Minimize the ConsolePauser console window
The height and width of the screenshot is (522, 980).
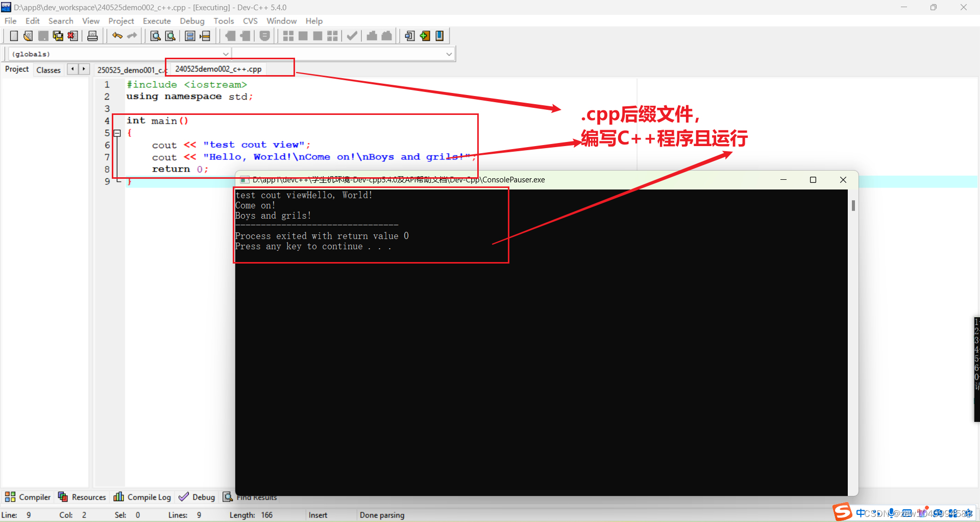coord(783,180)
